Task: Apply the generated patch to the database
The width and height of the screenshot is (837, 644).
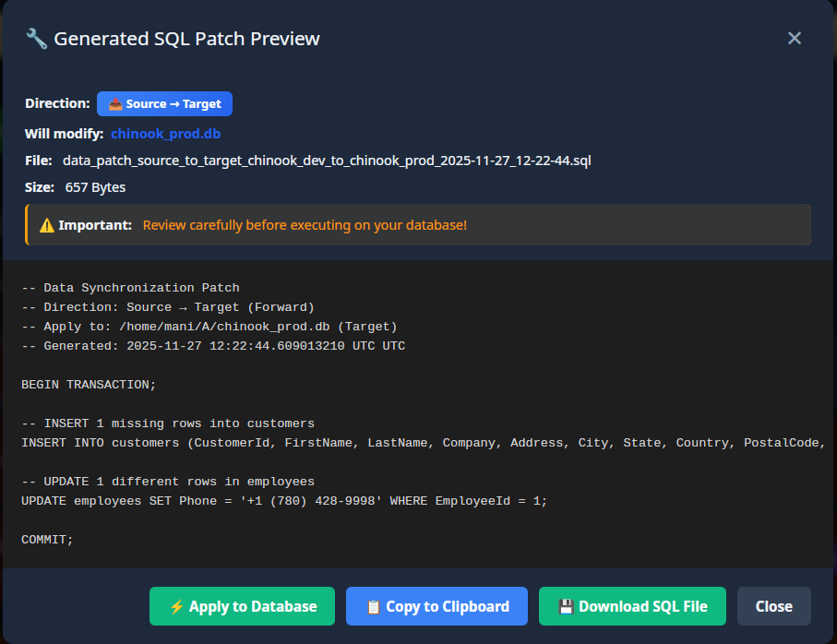Action: (242, 606)
